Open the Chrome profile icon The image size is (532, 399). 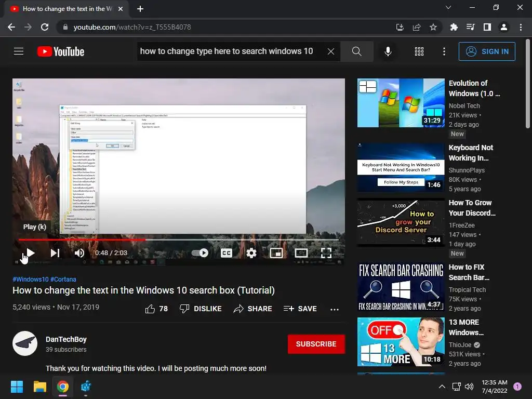click(504, 27)
